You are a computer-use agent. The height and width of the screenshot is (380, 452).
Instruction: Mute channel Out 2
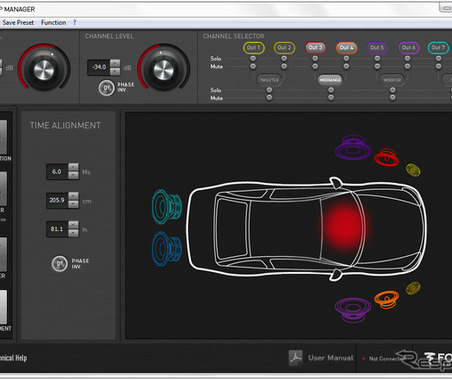(284, 66)
